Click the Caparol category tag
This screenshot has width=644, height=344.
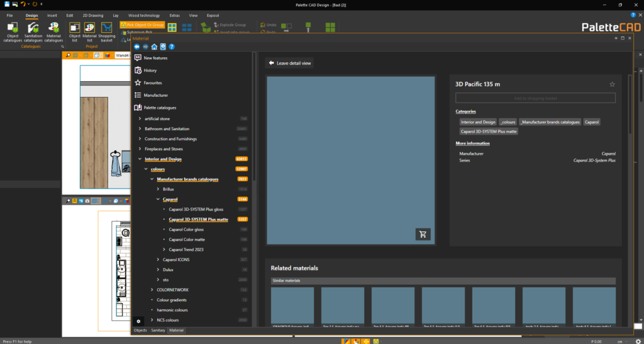591,121
